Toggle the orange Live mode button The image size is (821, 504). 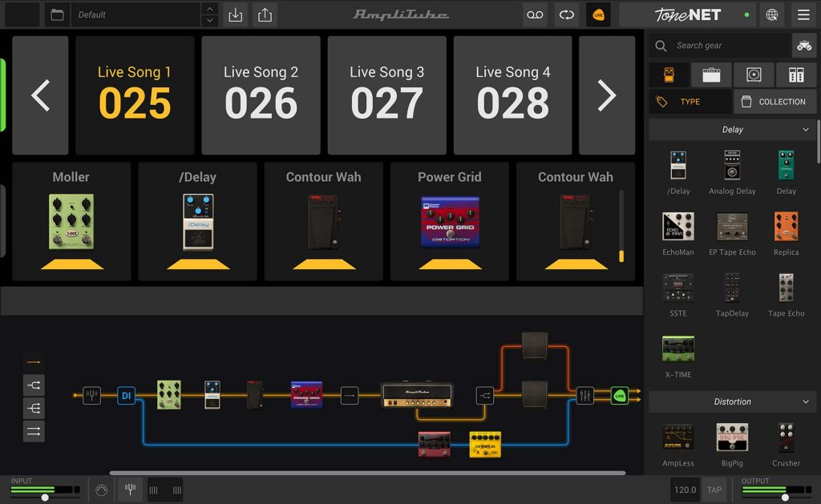click(x=598, y=14)
